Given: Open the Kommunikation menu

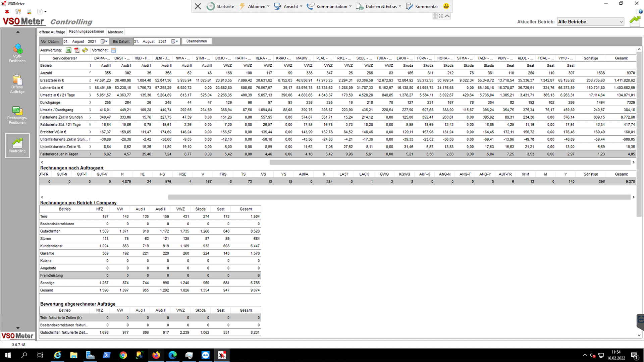Looking at the screenshot, I should pos(329,6).
